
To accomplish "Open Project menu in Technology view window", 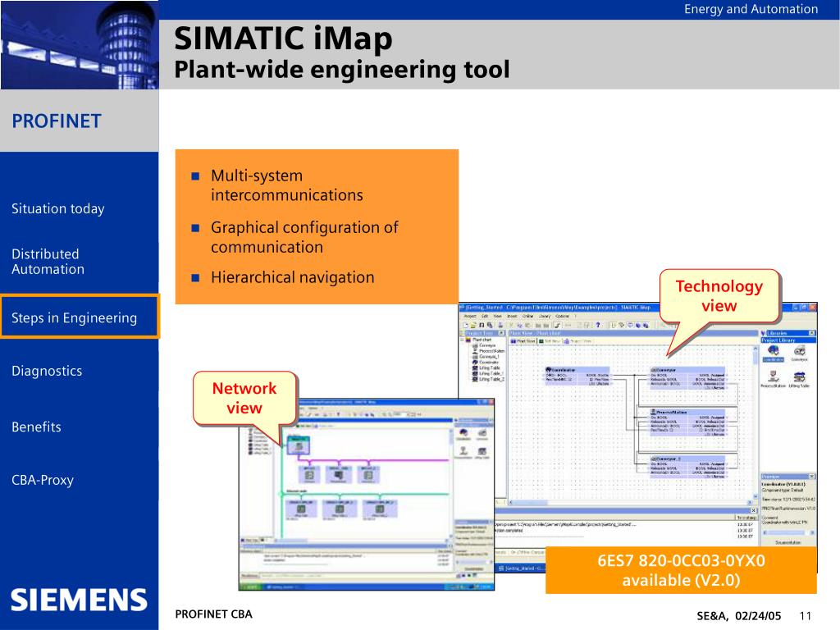I will point(470,316).
